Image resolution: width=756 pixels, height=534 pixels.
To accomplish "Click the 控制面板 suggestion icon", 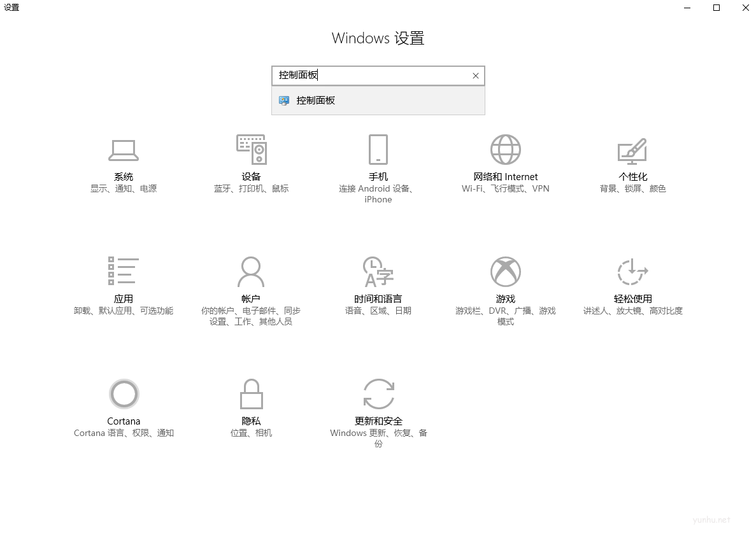I will (283, 100).
